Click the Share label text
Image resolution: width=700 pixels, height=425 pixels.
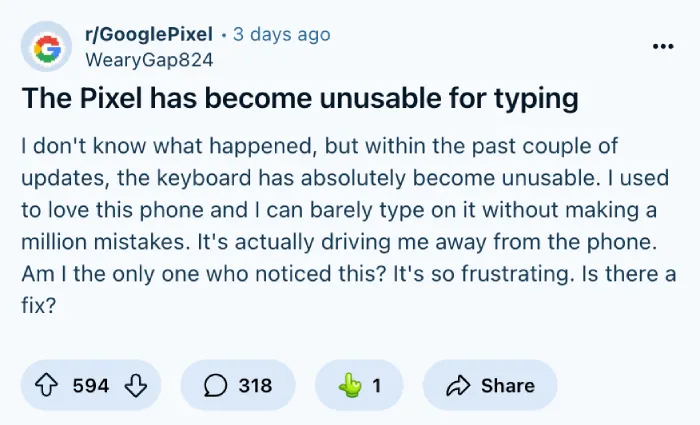(x=508, y=385)
